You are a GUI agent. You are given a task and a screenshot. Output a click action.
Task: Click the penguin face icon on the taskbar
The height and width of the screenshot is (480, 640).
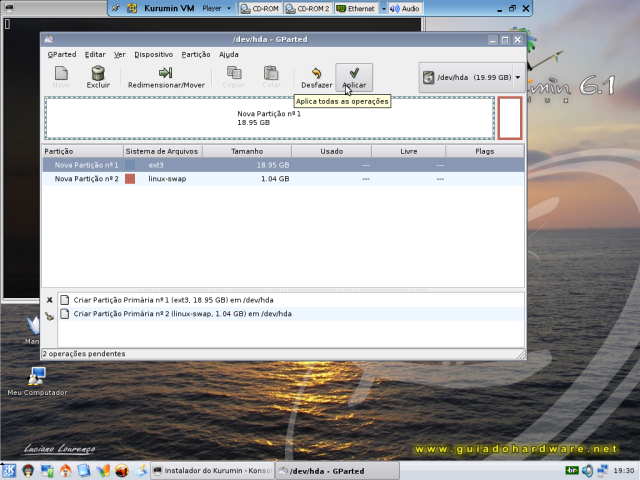click(28, 471)
